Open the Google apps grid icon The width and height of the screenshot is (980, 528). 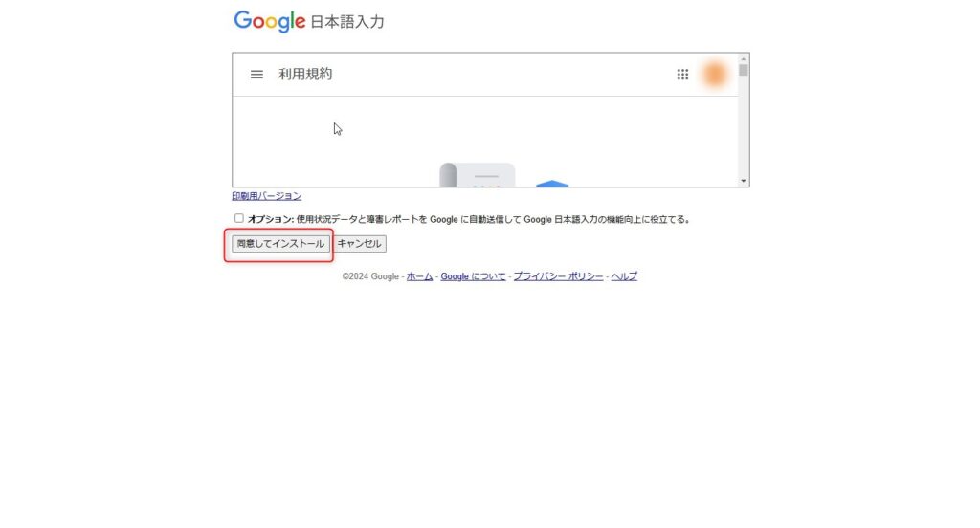coord(682,75)
